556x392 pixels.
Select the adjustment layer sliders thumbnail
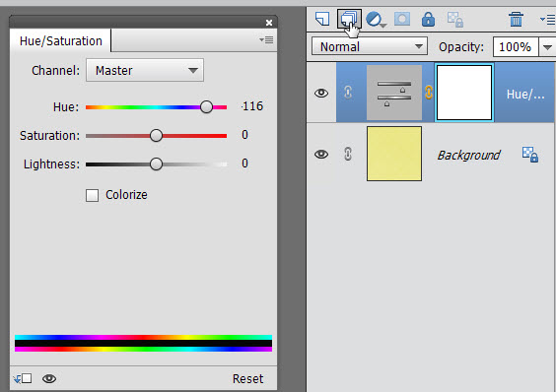394,93
